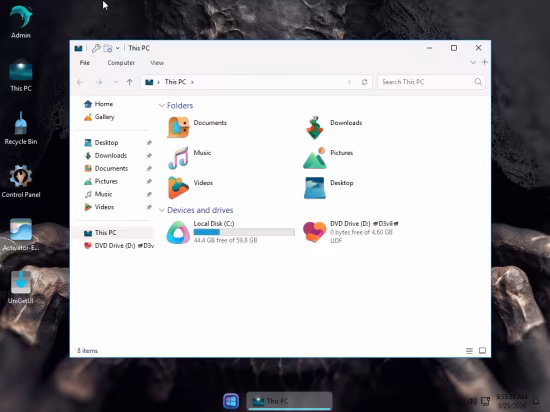Open the address bar history dropdown
550x412 pixels.
pos(349,82)
